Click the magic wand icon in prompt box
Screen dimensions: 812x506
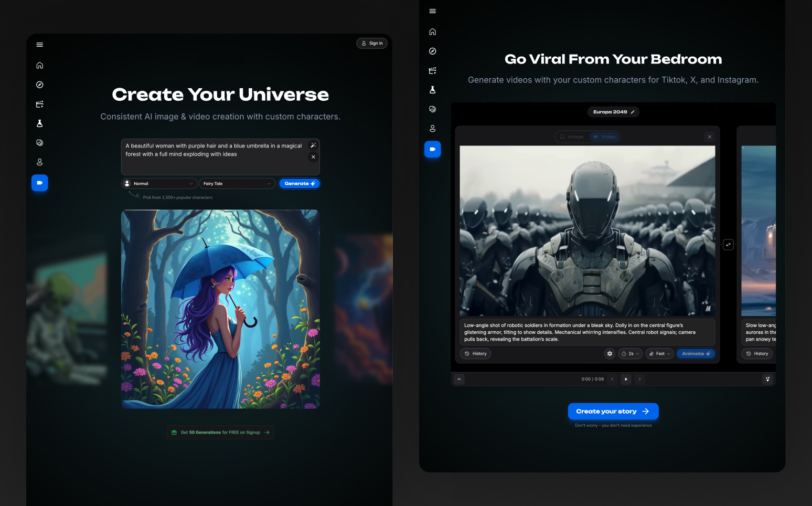[x=313, y=145]
